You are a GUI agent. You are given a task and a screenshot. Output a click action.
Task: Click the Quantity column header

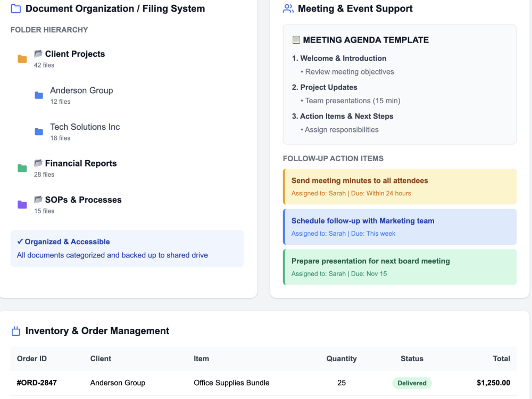pos(342,359)
